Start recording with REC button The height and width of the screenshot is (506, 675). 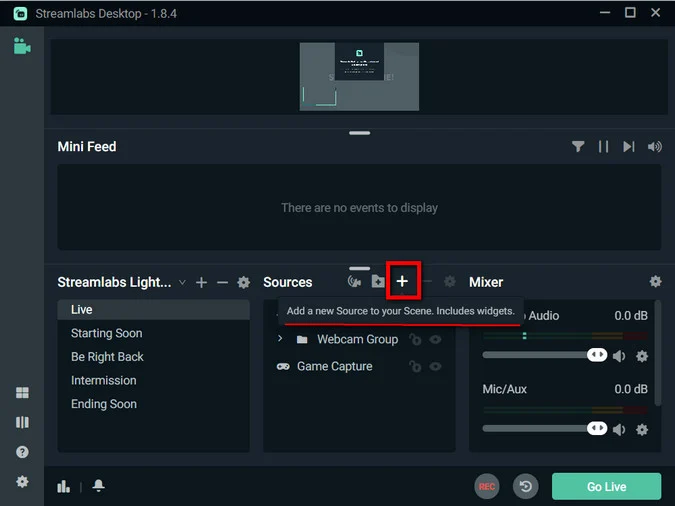487,487
